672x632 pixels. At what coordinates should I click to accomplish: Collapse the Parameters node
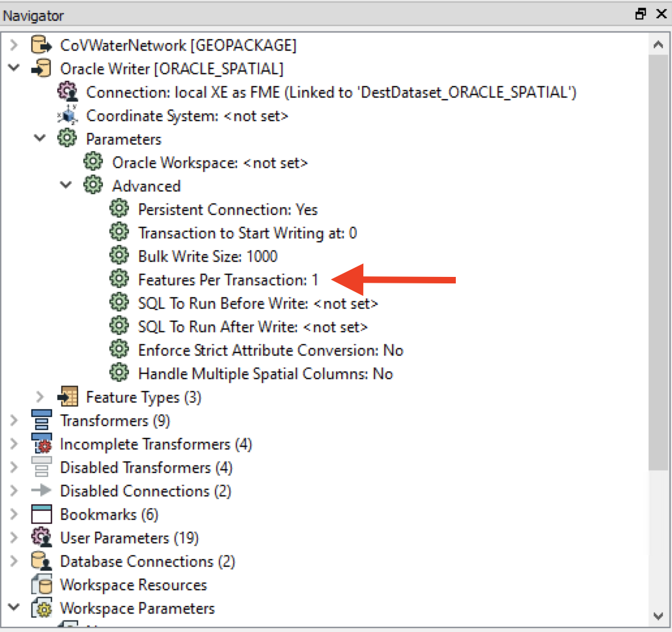click(x=40, y=138)
